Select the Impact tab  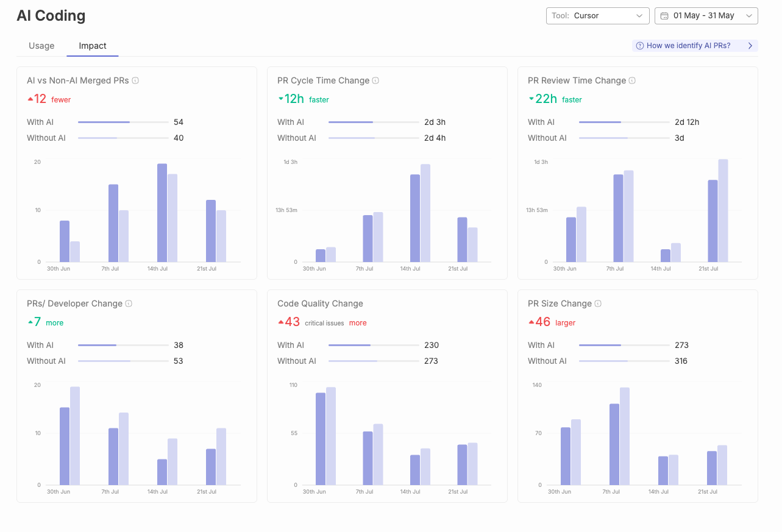pyautogui.click(x=93, y=46)
